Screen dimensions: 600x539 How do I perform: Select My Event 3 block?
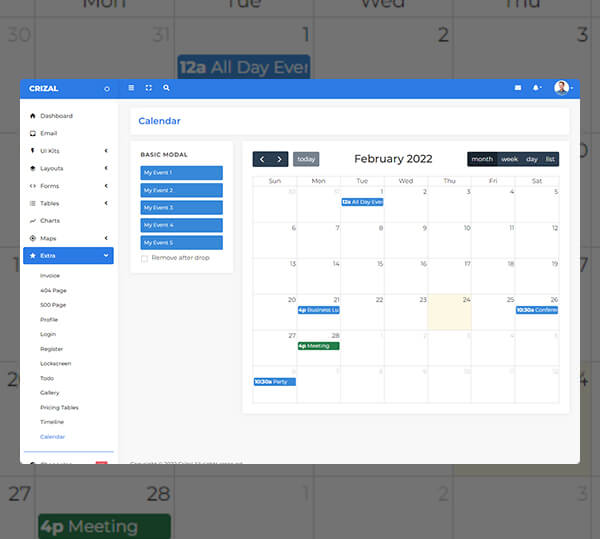181,208
